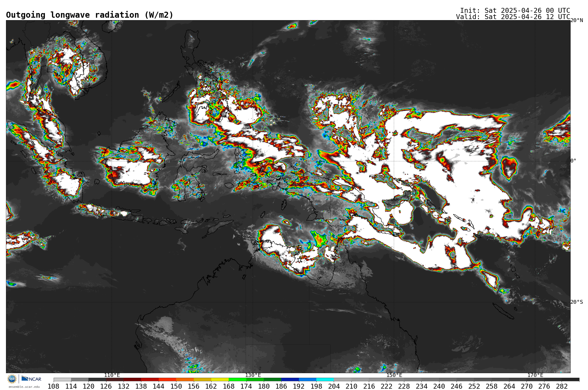Click the colorbar value 216

pyautogui.click(x=369, y=386)
